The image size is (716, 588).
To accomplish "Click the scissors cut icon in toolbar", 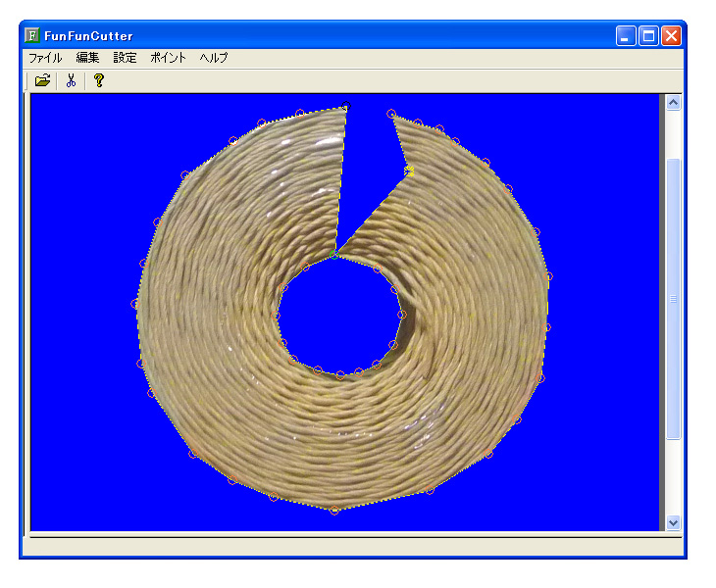I will tap(71, 80).
